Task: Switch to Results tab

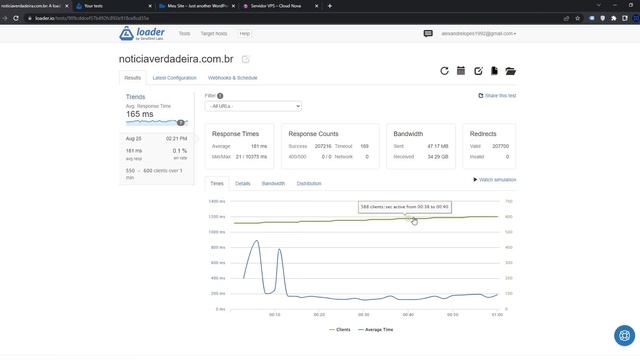Action: 132,78
